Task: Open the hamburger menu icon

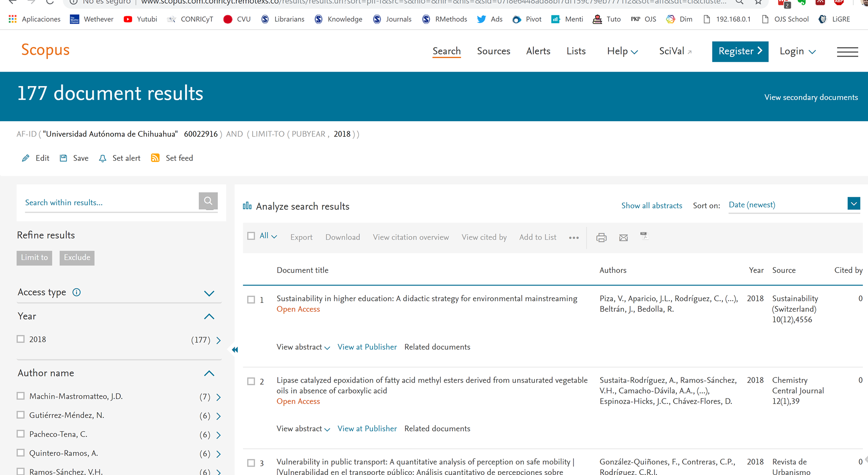Action: click(x=847, y=52)
